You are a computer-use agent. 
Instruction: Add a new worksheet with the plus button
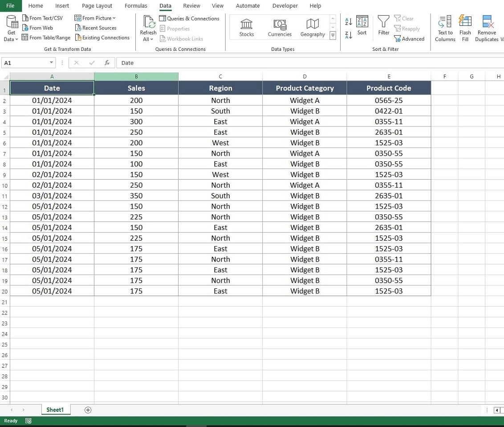(x=88, y=410)
